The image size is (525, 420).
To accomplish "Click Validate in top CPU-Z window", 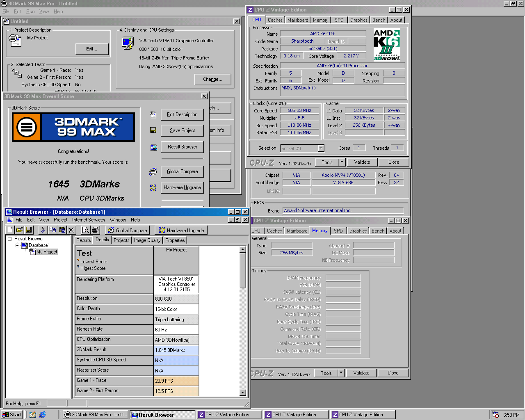I will (362, 162).
